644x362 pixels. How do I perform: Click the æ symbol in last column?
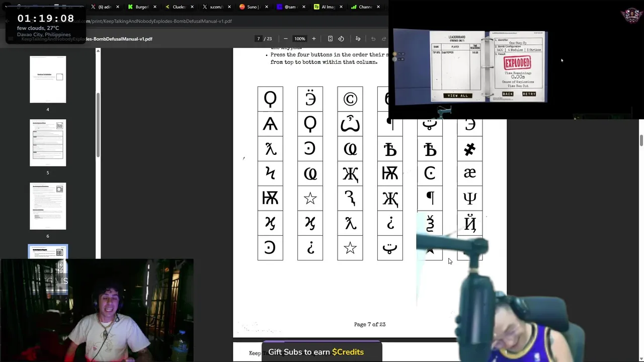click(469, 173)
